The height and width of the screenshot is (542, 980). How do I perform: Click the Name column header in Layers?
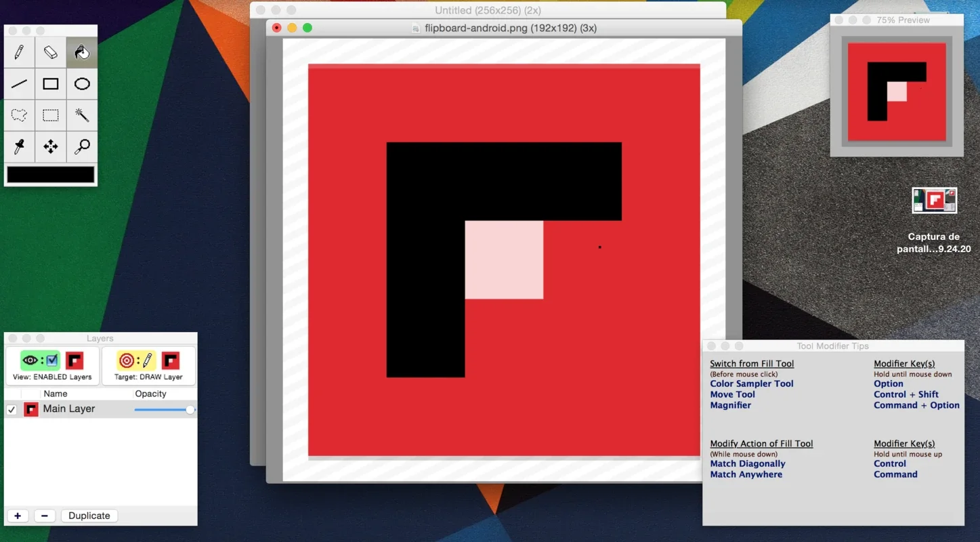56,394
